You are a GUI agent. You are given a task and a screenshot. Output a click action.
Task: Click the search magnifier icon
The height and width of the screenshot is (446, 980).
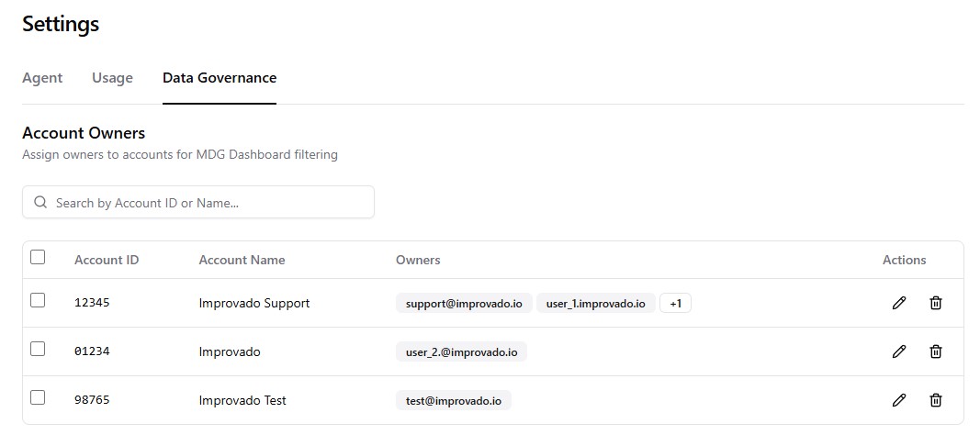[40, 203]
